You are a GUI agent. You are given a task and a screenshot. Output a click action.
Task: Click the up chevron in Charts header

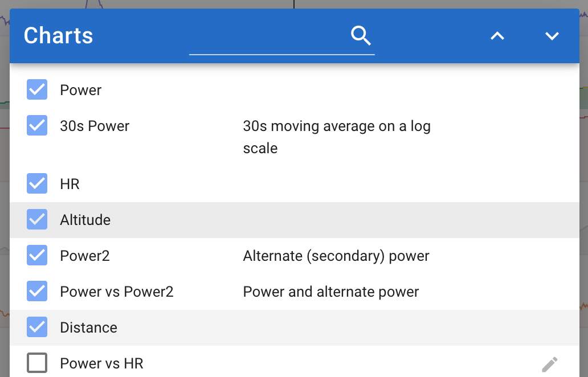(497, 36)
